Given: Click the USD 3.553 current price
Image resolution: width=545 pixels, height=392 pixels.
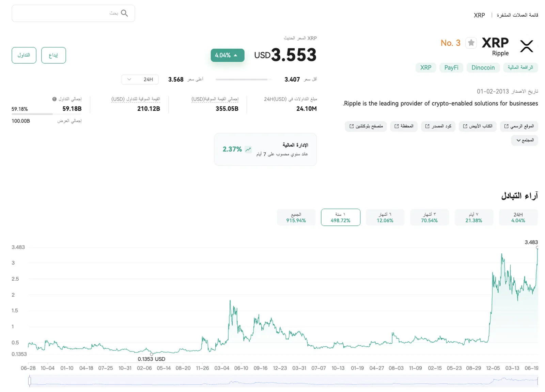Looking at the screenshot, I should (285, 55).
